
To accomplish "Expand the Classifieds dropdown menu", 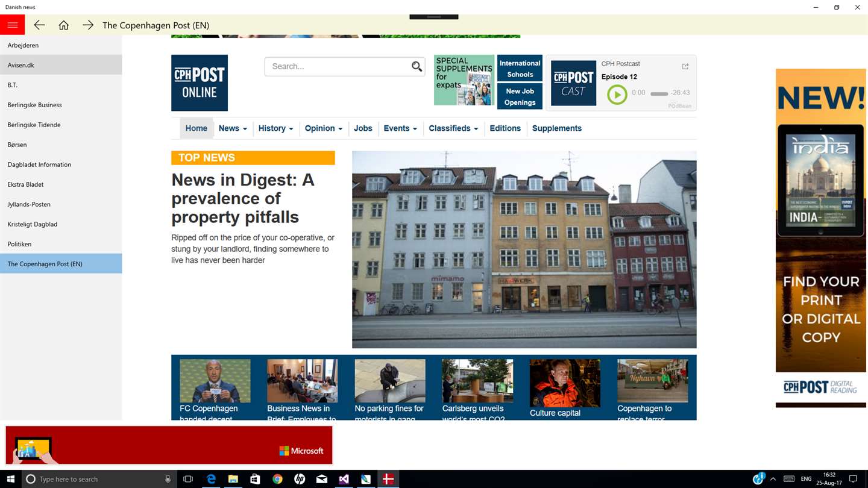I will (x=453, y=128).
